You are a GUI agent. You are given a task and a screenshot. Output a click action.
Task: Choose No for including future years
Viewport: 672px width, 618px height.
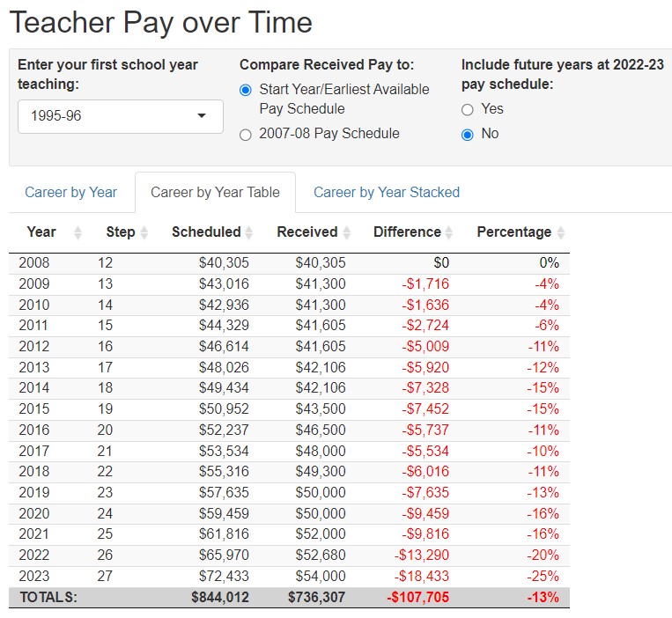click(x=468, y=135)
